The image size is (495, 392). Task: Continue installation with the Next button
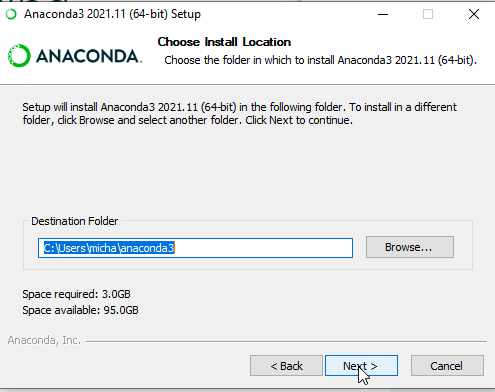(x=361, y=366)
